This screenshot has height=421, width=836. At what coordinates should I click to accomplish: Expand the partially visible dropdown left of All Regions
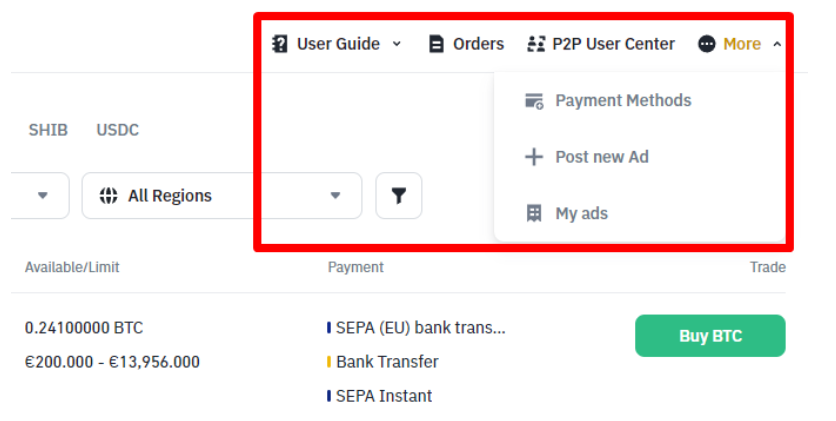(x=42, y=196)
